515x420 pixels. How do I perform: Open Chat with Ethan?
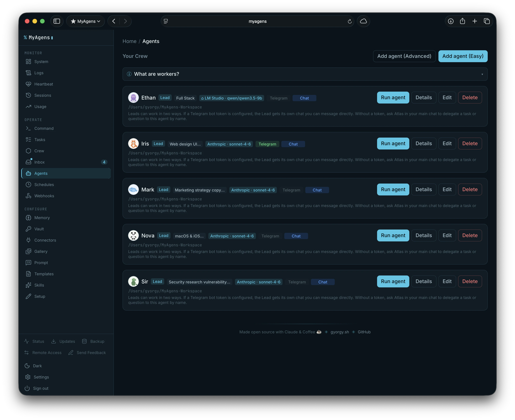(x=304, y=98)
